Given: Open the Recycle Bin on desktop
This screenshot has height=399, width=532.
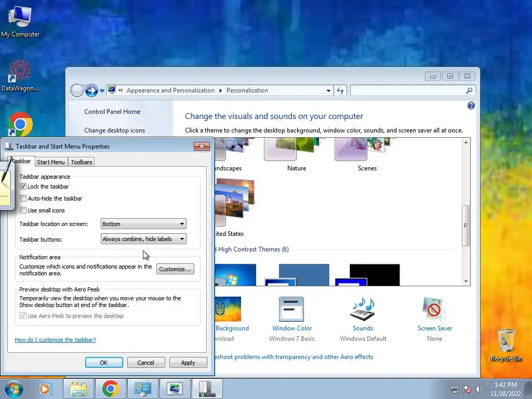Looking at the screenshot, I should pos(506,345).
